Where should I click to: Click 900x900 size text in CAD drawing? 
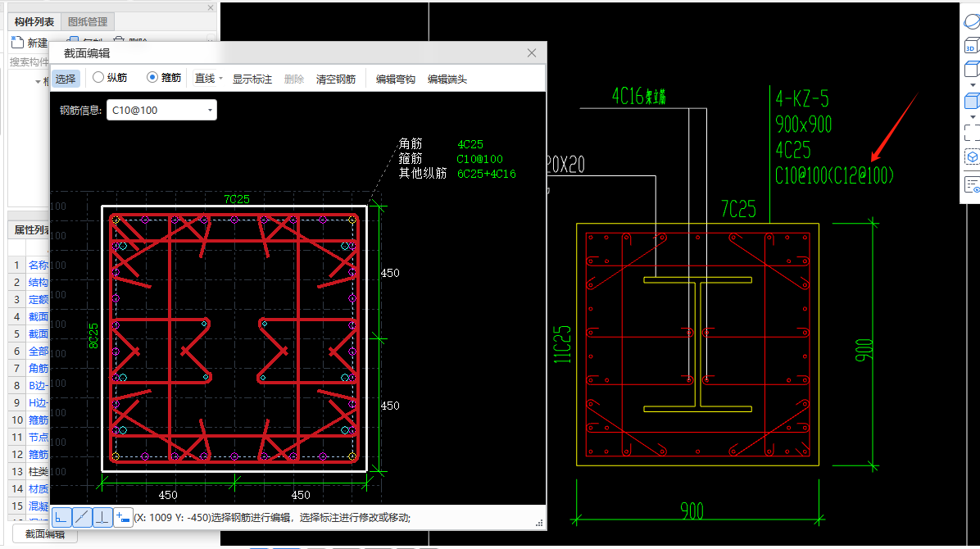click(x=804, y=125)
